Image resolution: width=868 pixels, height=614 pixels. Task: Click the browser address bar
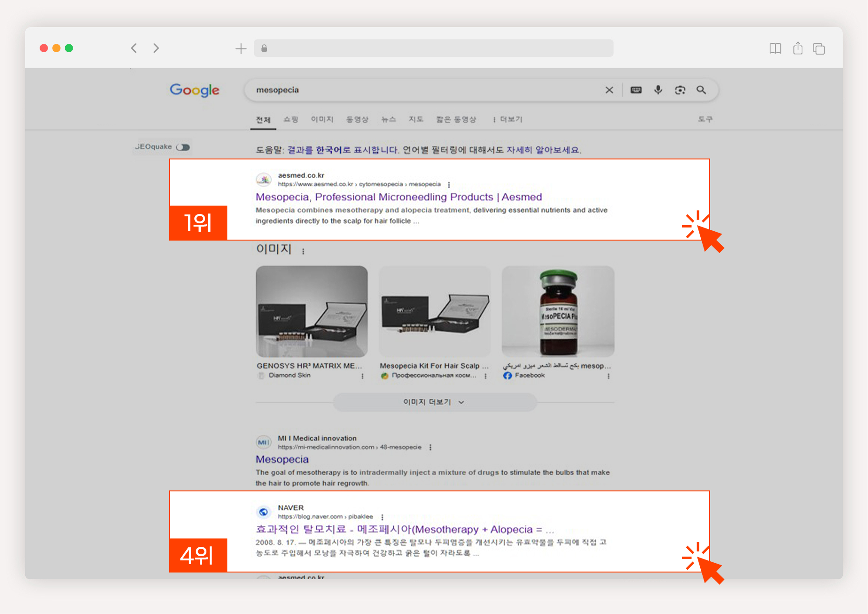pyautogui.click(x=433, y=48)
